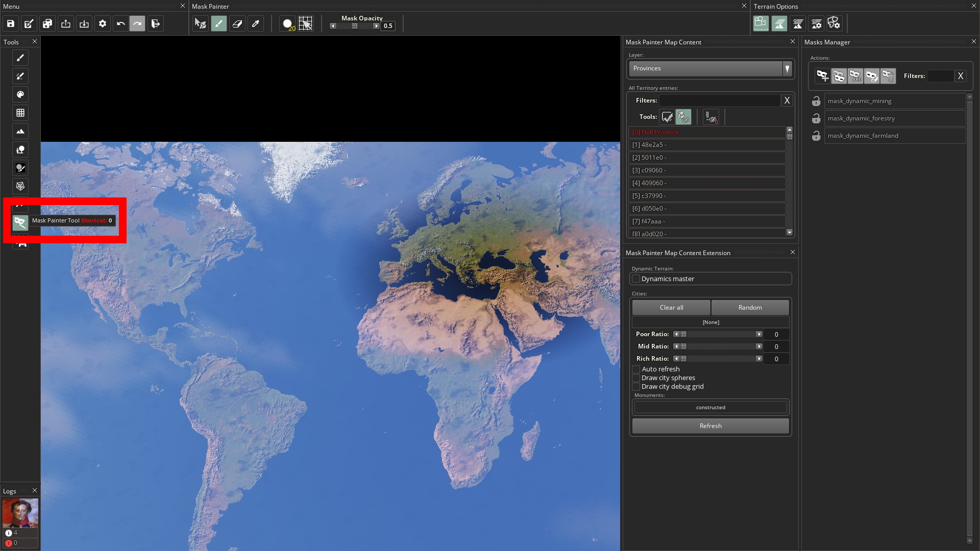Toggle Auto refresh checkbox
Viewport: 980px width, 551px height.
[x=635, y=369]
